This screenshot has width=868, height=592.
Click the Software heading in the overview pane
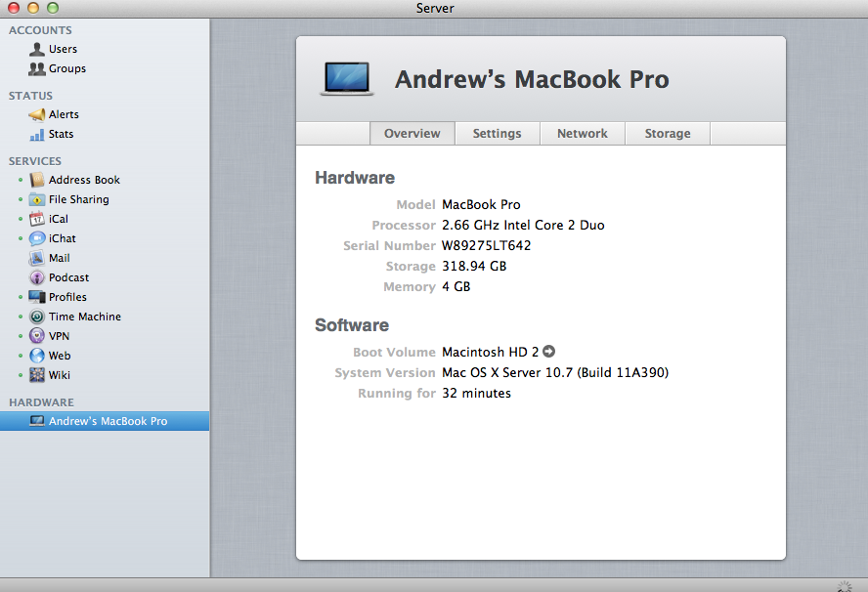click(352, 325)
